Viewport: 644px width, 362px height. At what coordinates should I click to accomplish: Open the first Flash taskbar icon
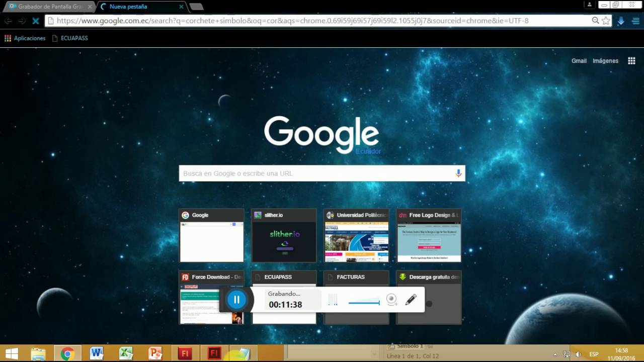point(185,353)
